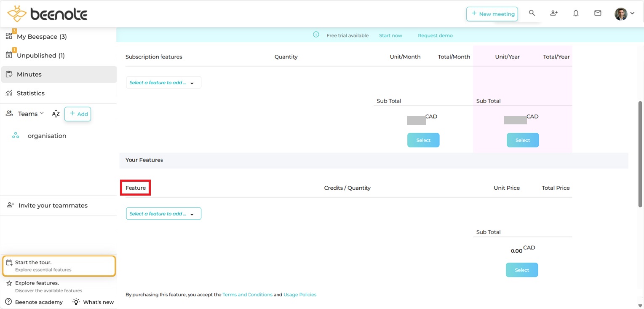Screen dimensions: 644x309
Task: Click the invite user icon in the top bar
Action: pos(554,13)
